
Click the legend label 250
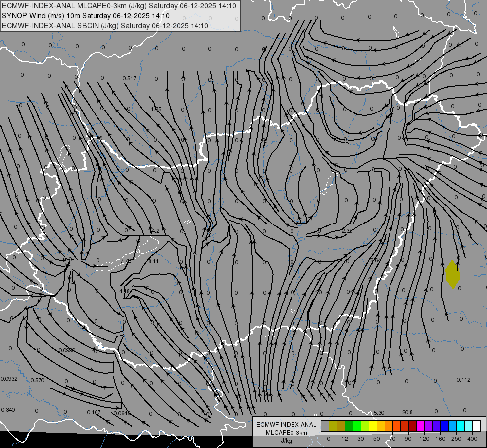[456, 439]
